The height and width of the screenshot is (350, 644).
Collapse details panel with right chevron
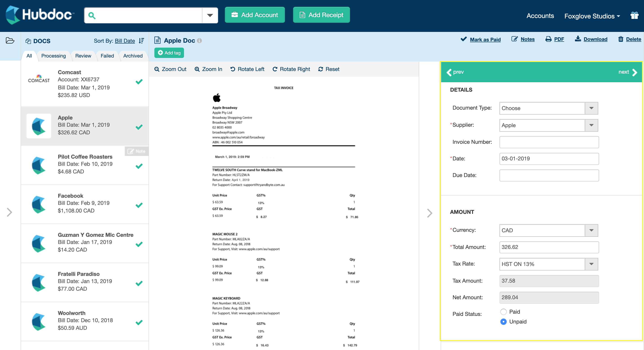(429, 213)
